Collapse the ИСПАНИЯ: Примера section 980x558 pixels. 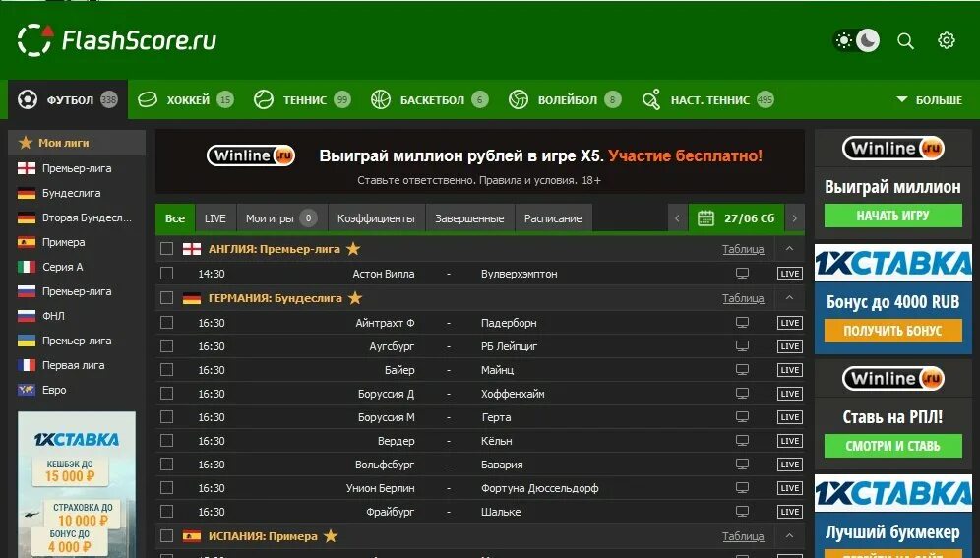(789, 536)
